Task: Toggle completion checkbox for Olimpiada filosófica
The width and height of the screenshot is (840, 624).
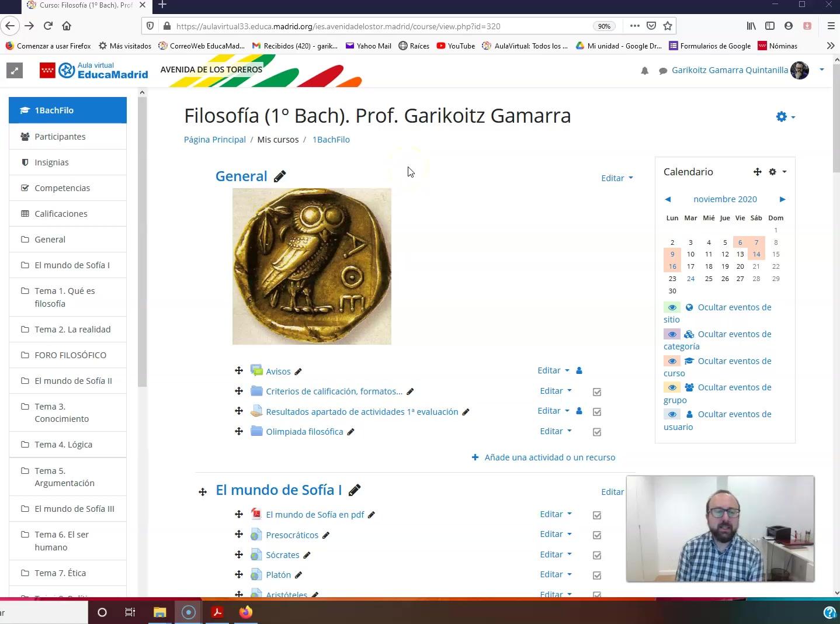Action: [597, 432]
